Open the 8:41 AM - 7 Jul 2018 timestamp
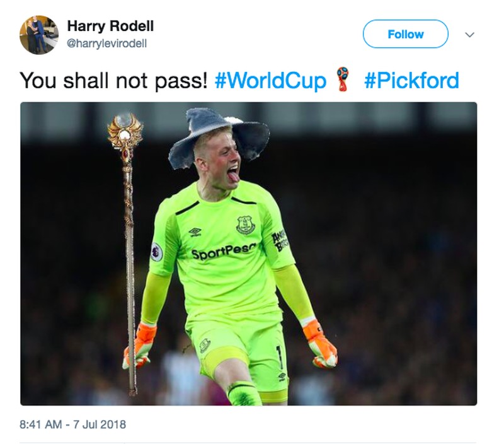504x444 pixels. (72, 424)
